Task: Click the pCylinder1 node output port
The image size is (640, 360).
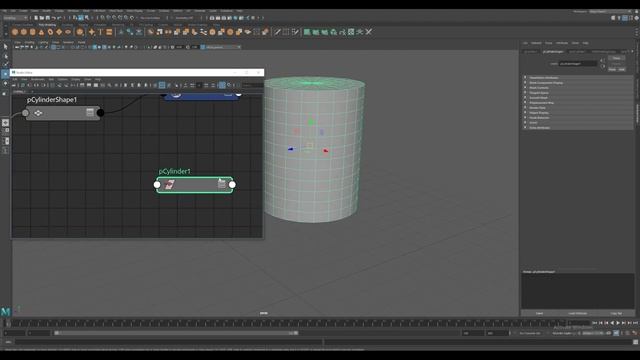Action: tap(232, 185)
